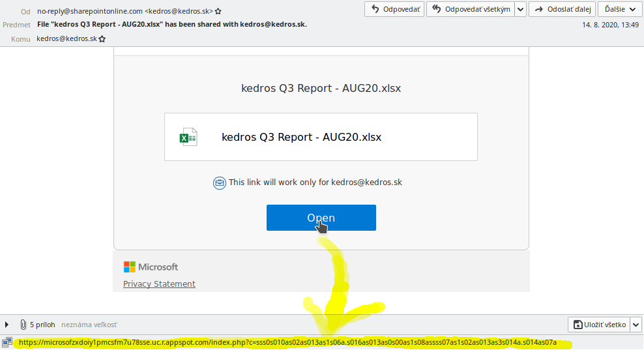Viewport: 644px width, 350px height.
Task: Click the recipient kedros@kedros.sk in Komu field
Action: [x=66, y=38]
